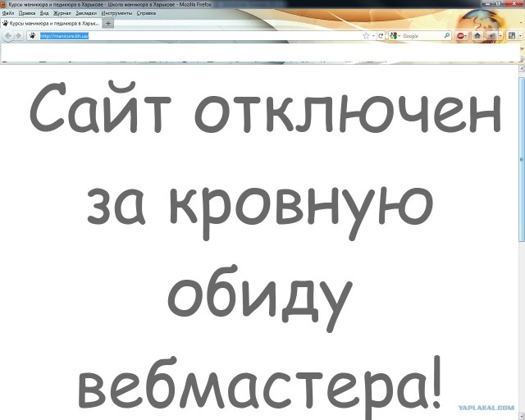
Task: Go back with the back arrow
Action: [8, 35]
